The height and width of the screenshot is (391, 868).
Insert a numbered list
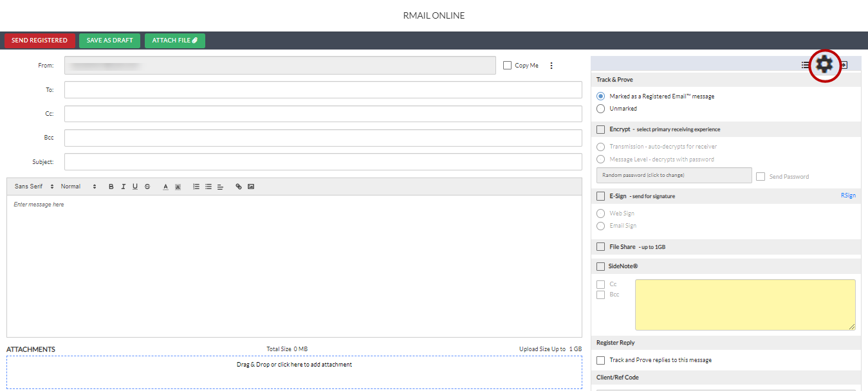(x=196, y=186)
